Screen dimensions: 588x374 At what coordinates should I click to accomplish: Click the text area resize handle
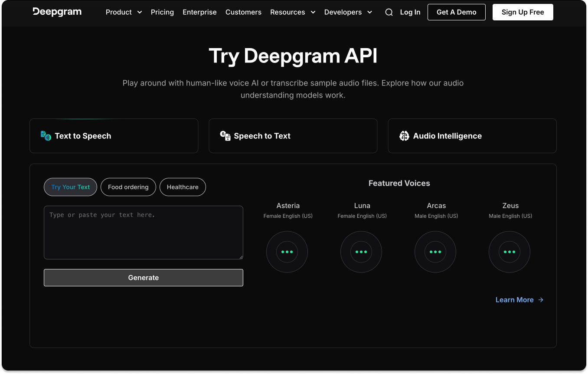[240, 256]
